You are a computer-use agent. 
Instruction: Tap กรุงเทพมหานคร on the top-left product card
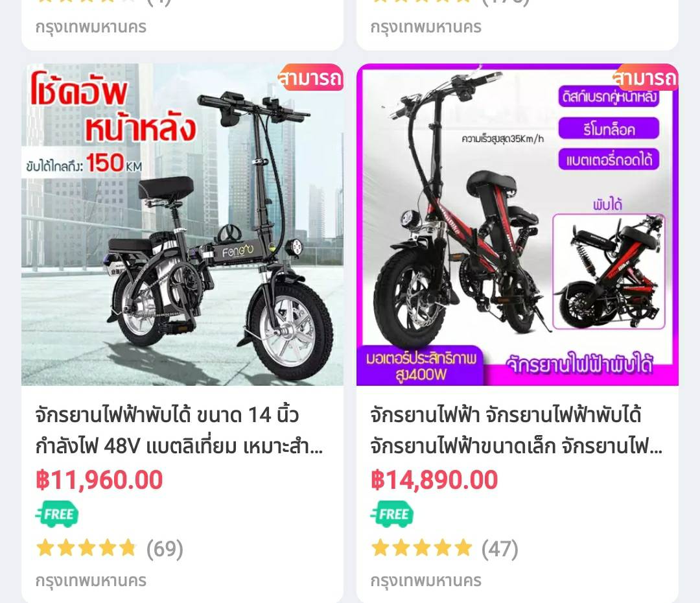[x=91, y=27]
